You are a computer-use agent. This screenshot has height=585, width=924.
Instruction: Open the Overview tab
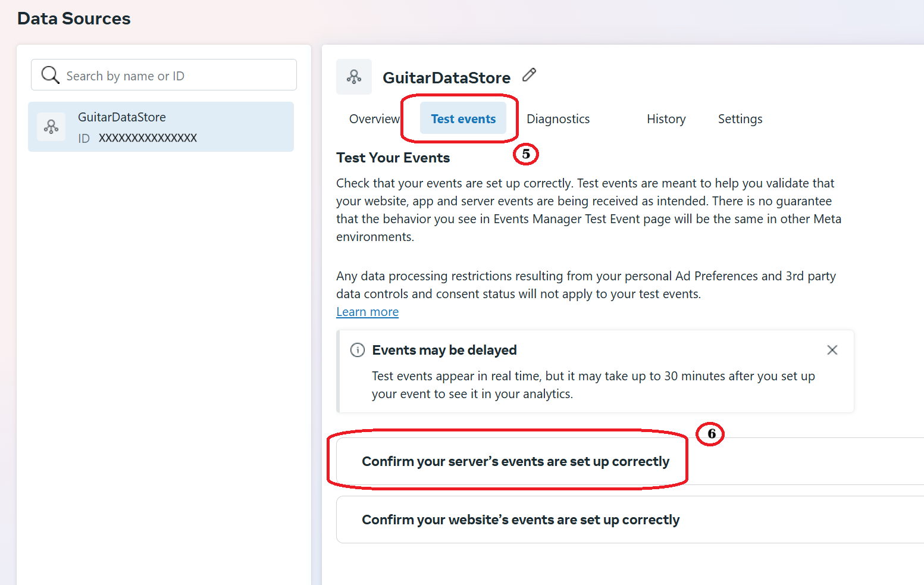[x=374, y=119]
